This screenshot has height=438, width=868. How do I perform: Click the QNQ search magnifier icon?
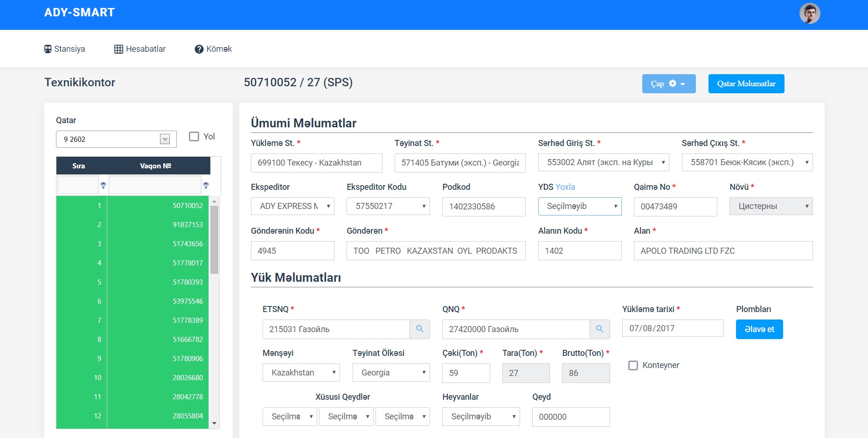coord(599,329)
